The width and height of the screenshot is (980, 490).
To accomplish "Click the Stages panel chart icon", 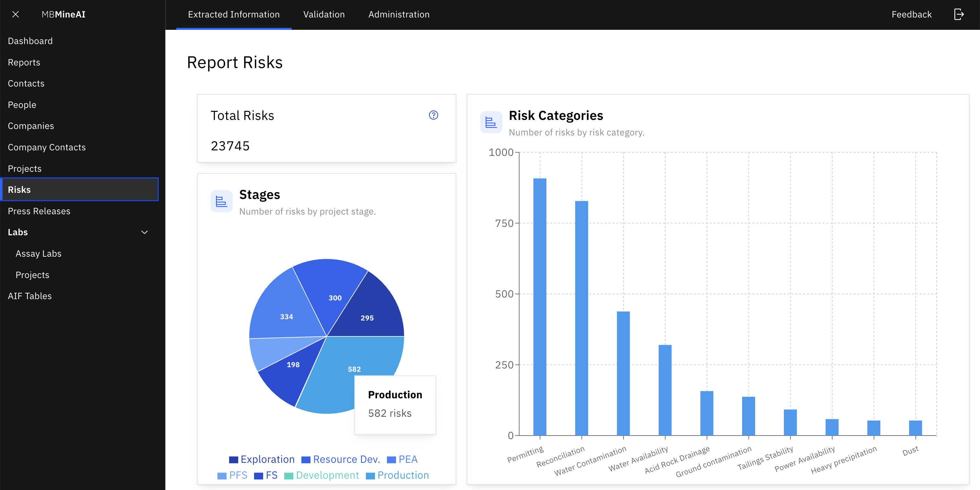I will 221,201.
